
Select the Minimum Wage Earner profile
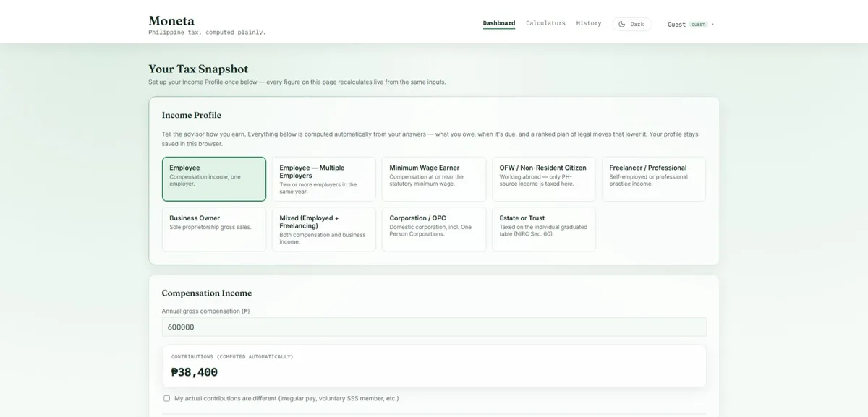[x=434, y=179]
